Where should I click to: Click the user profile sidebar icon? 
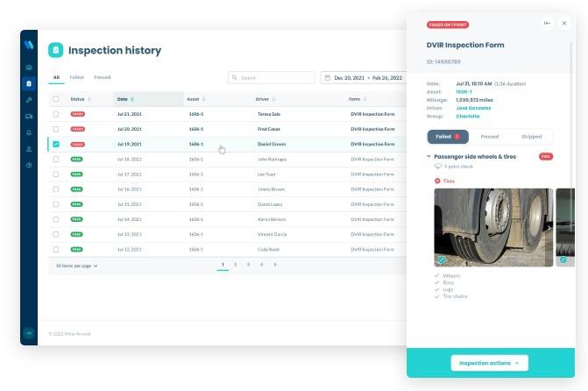(x=29, y=149)
